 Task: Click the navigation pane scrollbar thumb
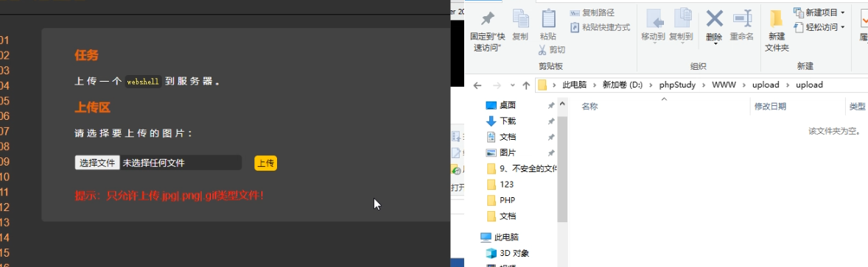562,168
